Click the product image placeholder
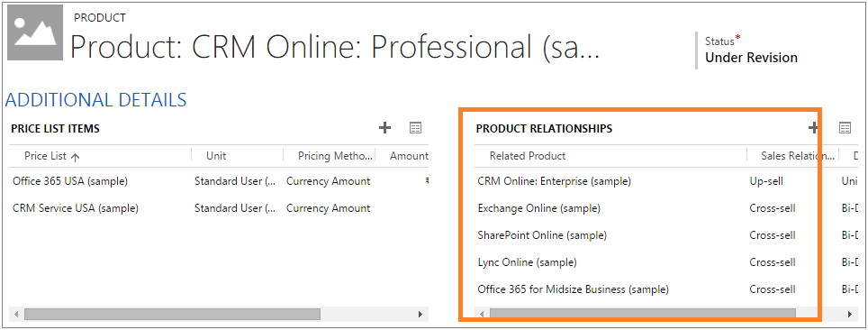 coord(35,33)
